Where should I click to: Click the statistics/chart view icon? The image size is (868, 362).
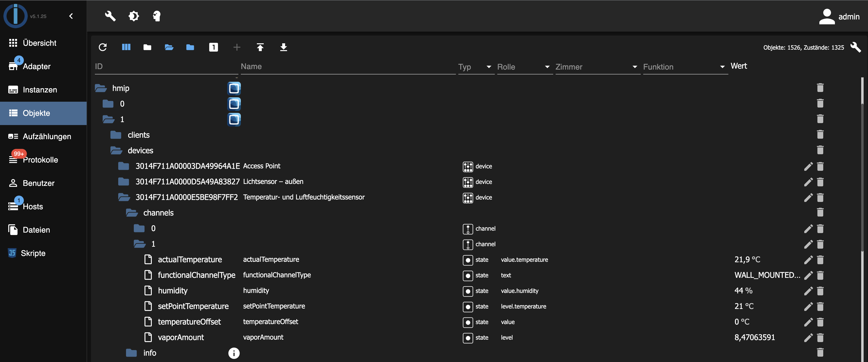[126, 46]
